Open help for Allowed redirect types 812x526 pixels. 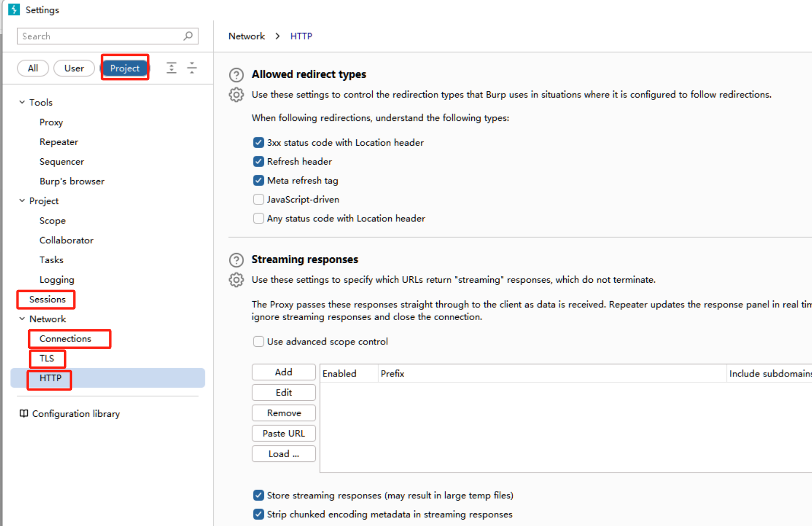click(x=236, y=75)
